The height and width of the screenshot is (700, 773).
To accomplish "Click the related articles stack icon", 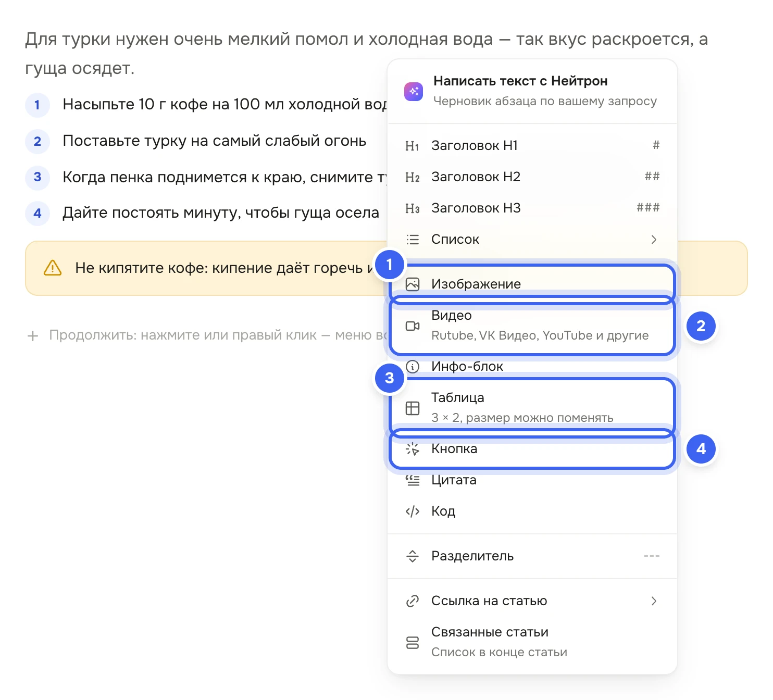I will click(413, 643).
